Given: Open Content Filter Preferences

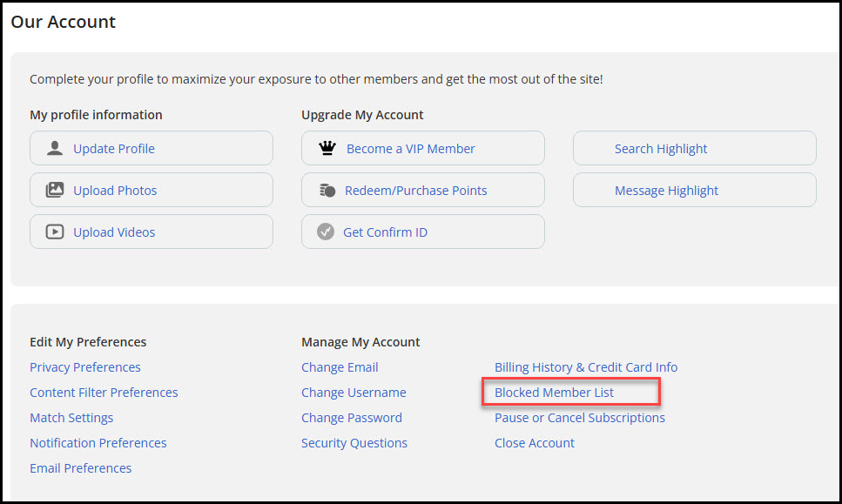Looking at the screenshot, I should (104, 393).
